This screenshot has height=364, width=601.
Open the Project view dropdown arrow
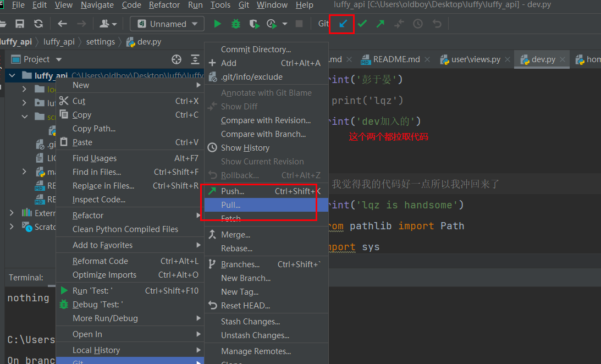(x=59, y=59)
